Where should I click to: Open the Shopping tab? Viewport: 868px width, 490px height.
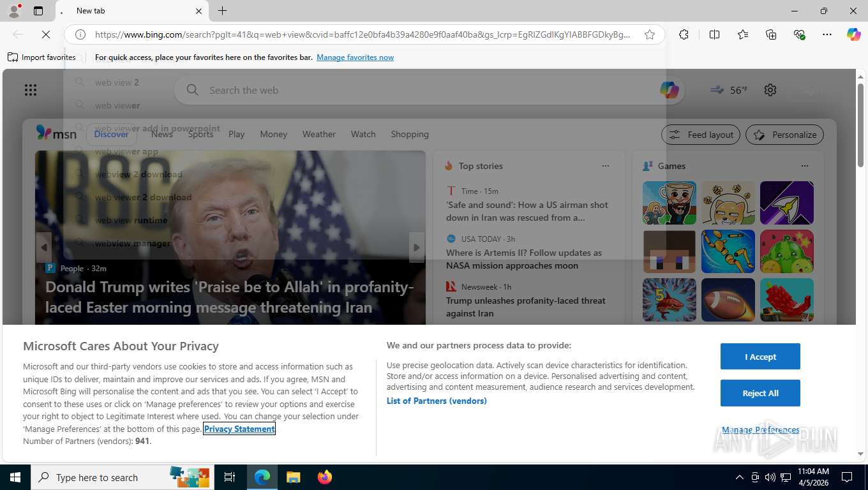pos(410,134)
